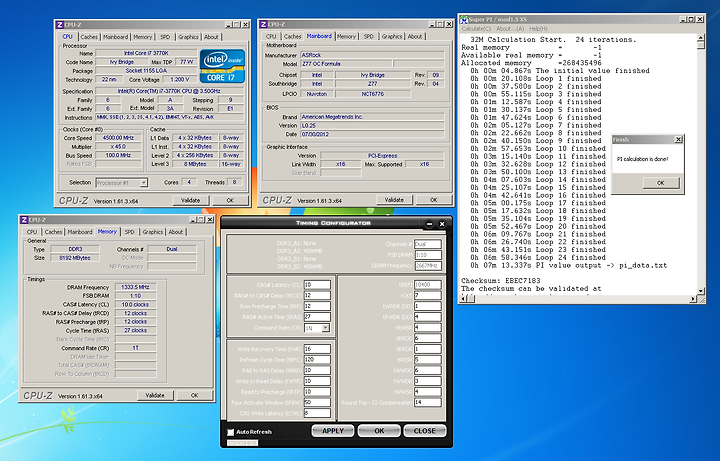Viewport: 720px width, 461px height.
Task: Click the Super PI horizontal scrollbar left arrow
Action: (464, 299)
